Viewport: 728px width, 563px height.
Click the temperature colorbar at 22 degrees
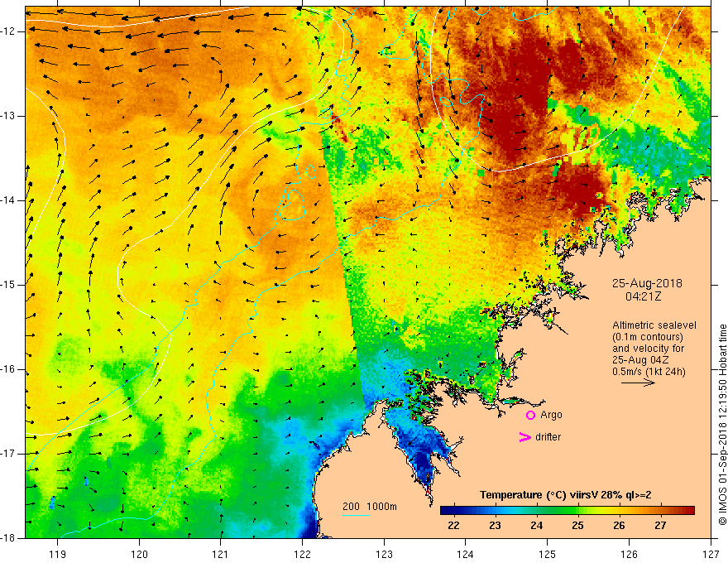tap(453, 511)
